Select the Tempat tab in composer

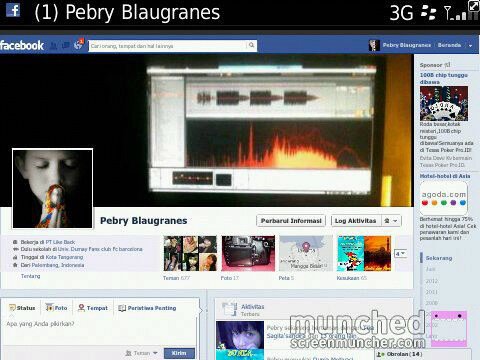[93, 308]
